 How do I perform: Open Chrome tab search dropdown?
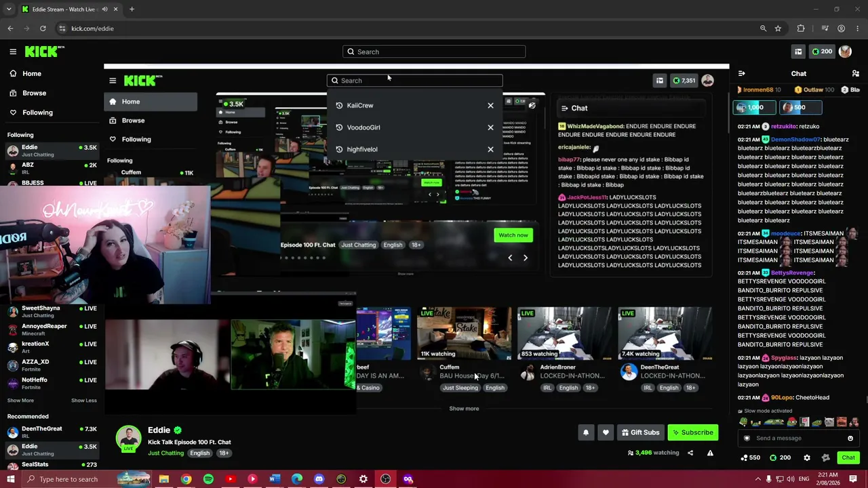[8, 9]
